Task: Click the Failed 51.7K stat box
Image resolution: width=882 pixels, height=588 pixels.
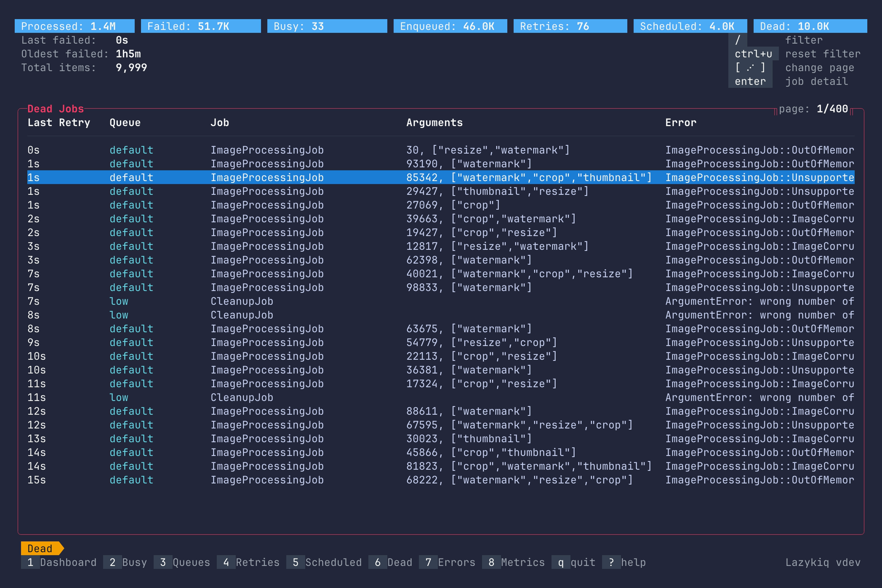Action: click(x=201, y=26)
